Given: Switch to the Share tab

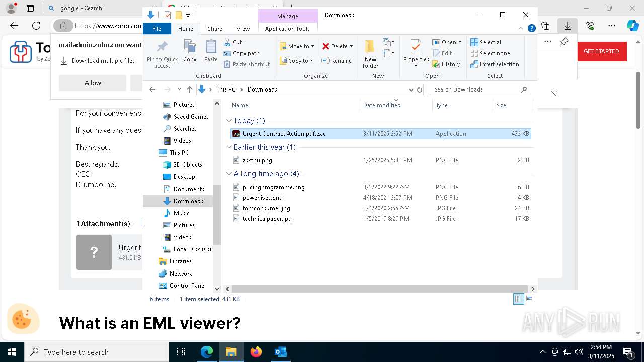Looking at the screenshot, I should click(215, 29).
